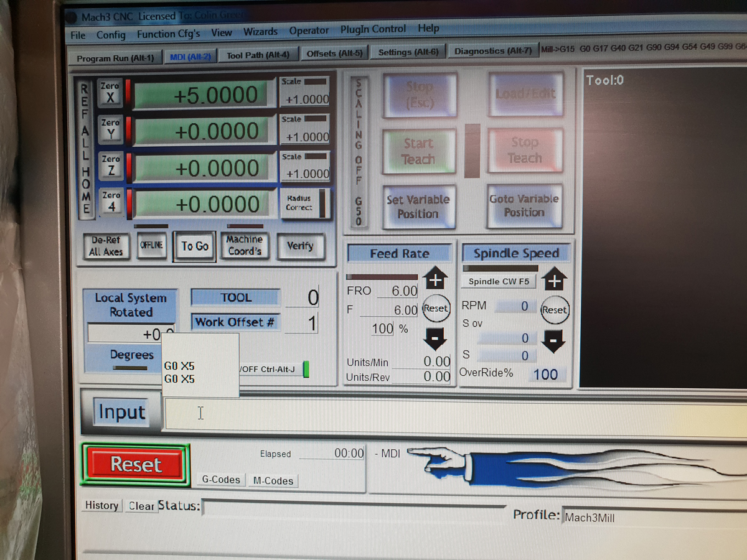Switch to MDI (Alt-2) tab

point(190,57)
